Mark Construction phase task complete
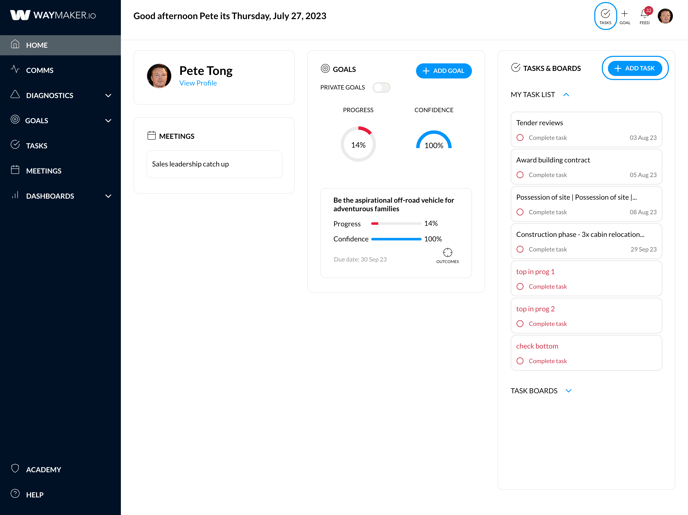The height and width of the screenshot is (515, 688). click(520, 249)
